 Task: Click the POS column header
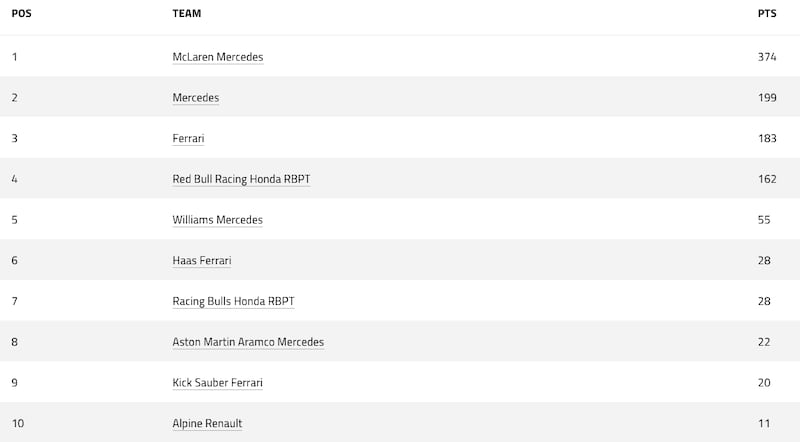[21, 14]
